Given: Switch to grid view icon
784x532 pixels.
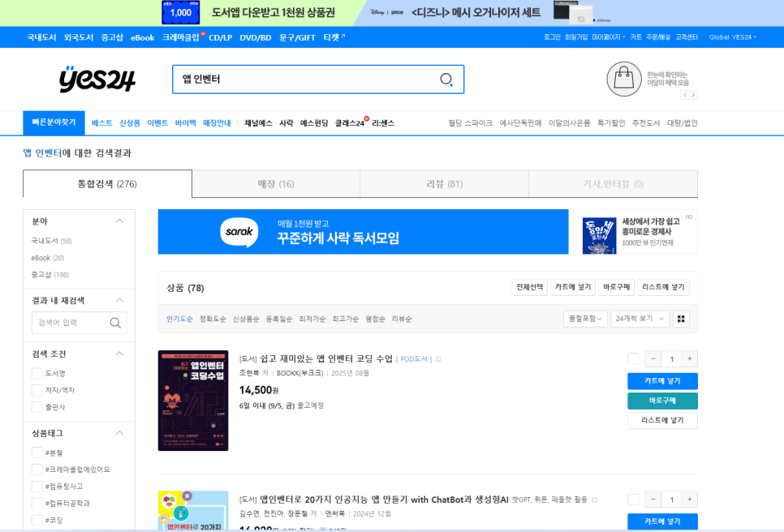Looking at the screenshot, I should (x=680, y=319).
